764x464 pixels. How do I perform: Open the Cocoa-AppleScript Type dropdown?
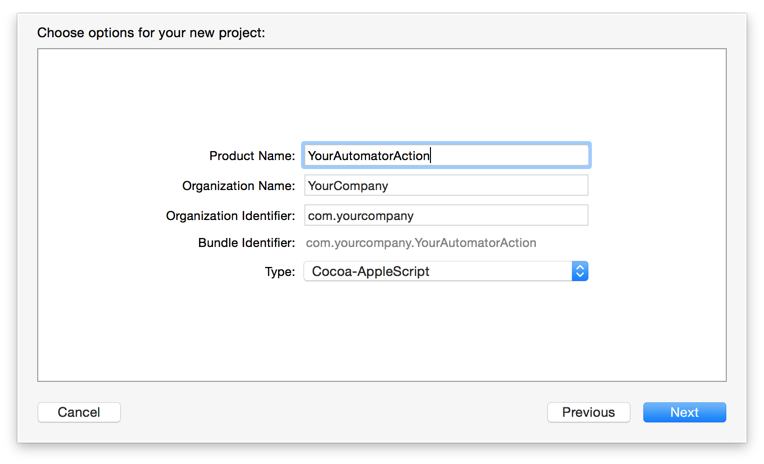(446, 271)
